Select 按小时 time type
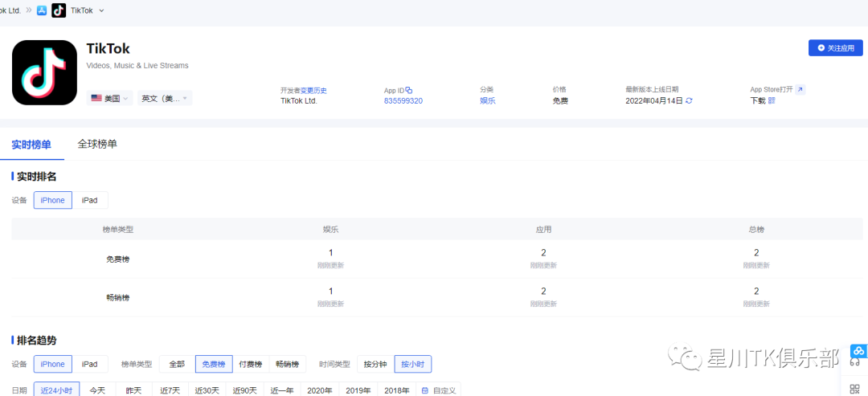This screenshot has height=396, width=868. pyautogui.click(x=412, y=364)
